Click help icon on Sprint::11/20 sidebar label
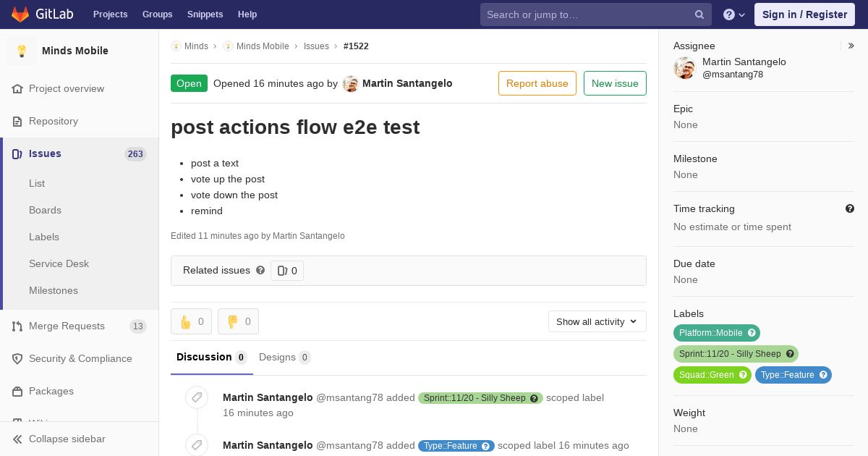The height and width of the screenshot is (456, 868). point(790,354)
